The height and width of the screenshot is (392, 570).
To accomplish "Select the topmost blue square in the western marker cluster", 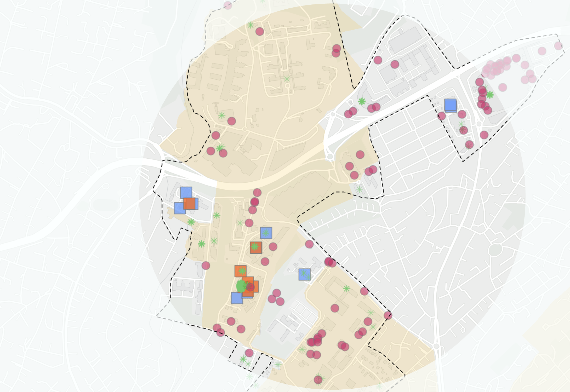I will click(186, 193).
